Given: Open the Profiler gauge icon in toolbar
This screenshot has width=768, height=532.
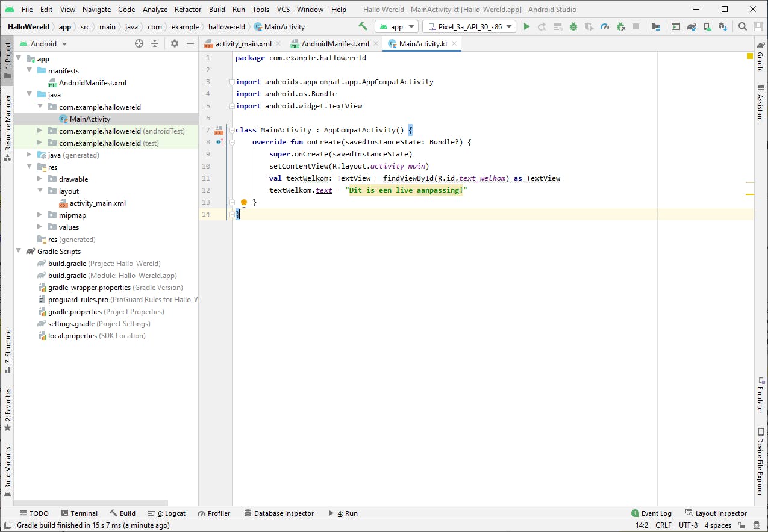Looking at the screenshot, I should pos(605,26).
